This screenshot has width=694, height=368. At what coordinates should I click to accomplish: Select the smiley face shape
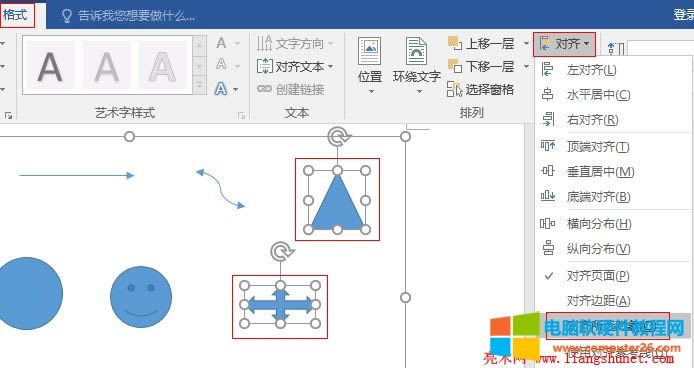coord(141,297)
